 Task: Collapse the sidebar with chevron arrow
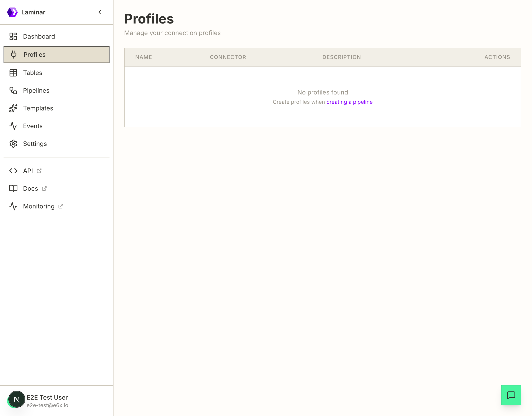coord(100,12)
